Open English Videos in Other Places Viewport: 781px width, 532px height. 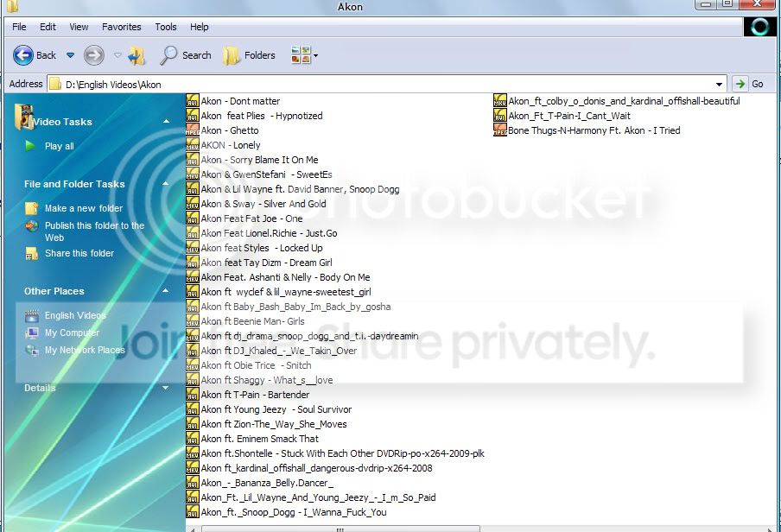[x=75, y=315]
